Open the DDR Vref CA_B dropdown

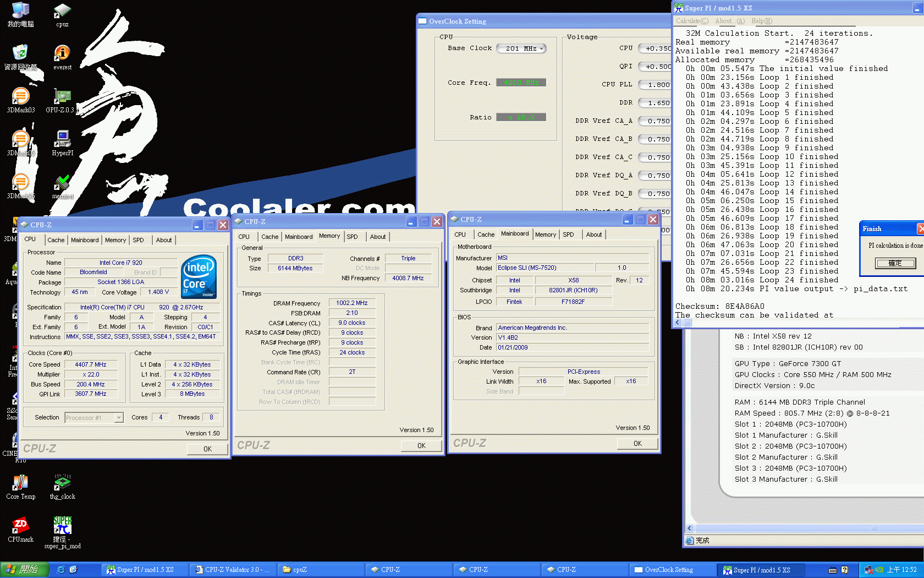pyautogui.click(x=654, y=139)
